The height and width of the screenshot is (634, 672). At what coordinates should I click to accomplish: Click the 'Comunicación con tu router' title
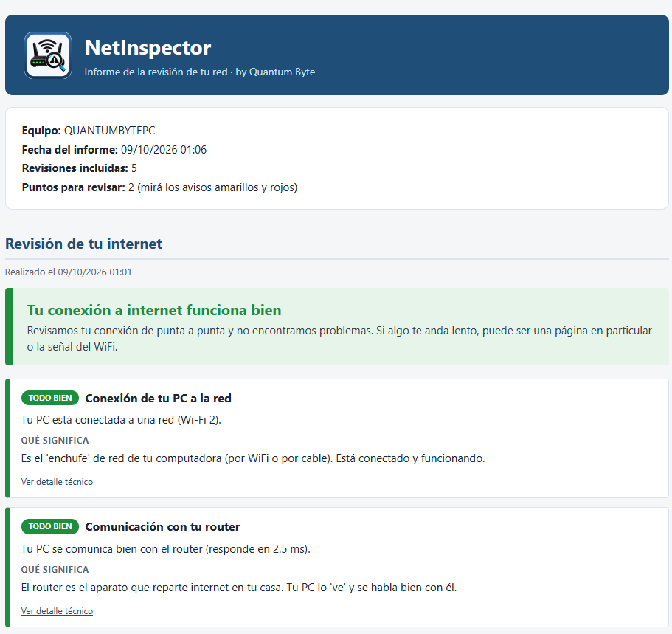(x=162, y=526)
